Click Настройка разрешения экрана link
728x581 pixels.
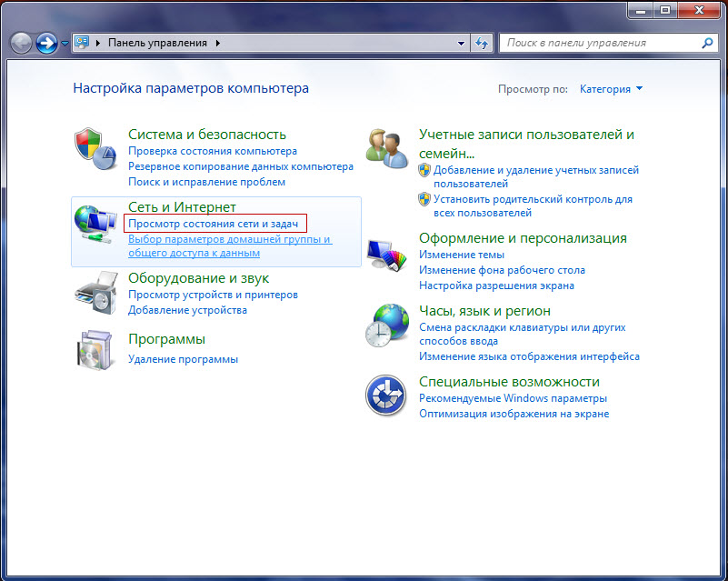click(496, 285)
